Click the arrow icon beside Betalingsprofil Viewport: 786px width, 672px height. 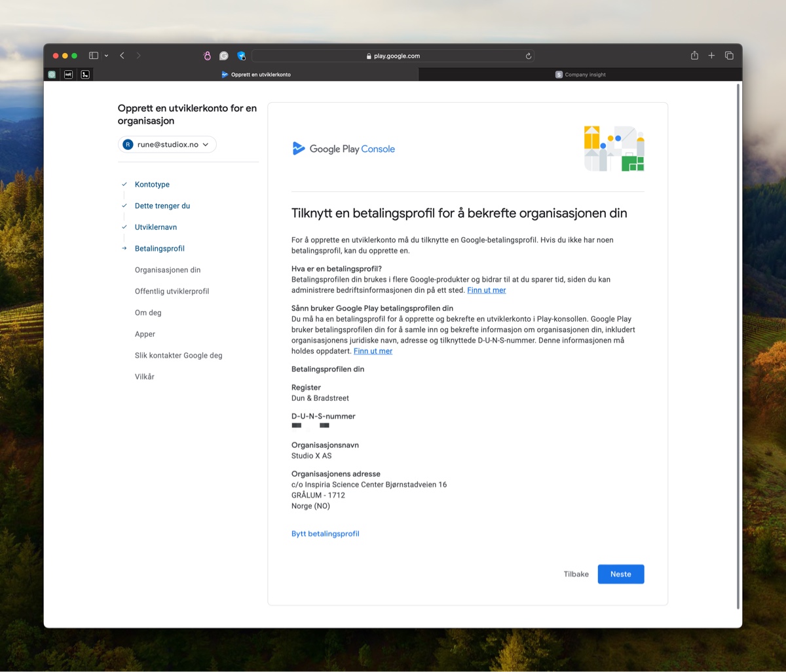[124, 248]
